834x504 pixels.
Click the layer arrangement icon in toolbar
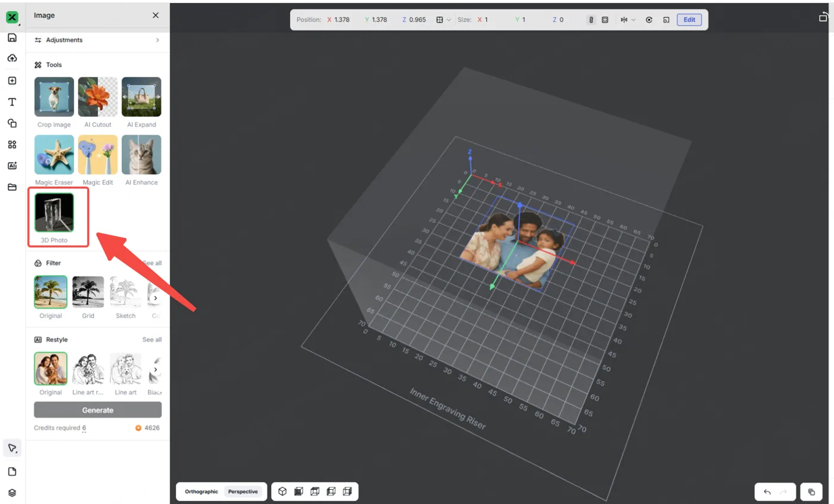point(666,20)
